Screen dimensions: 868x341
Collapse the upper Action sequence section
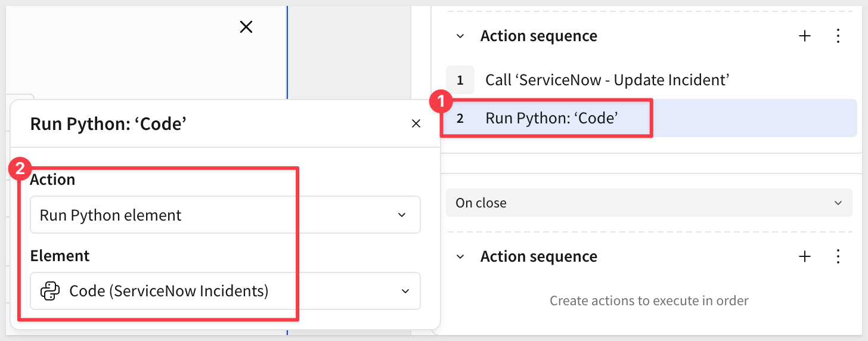point(460,36)
